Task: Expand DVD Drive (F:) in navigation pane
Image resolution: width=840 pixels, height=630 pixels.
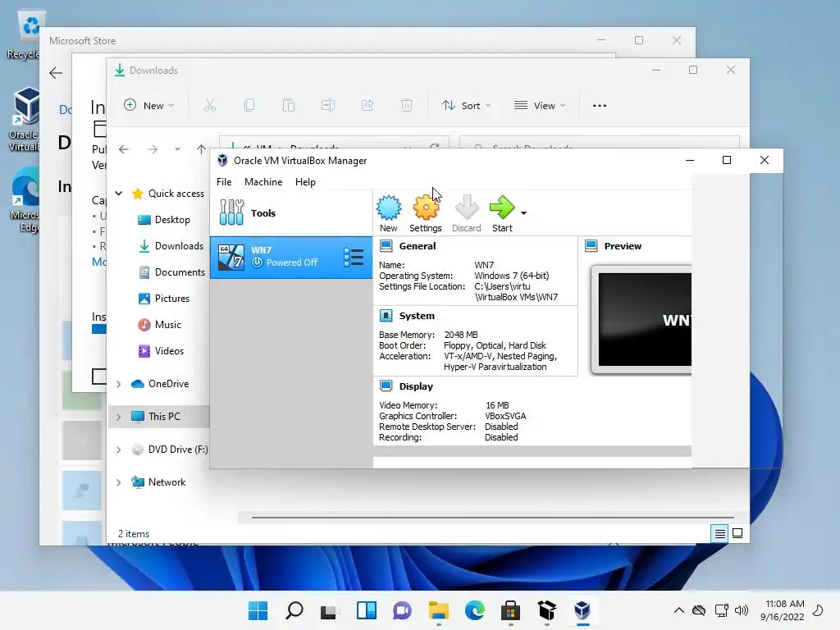Action: coord(119,450)
